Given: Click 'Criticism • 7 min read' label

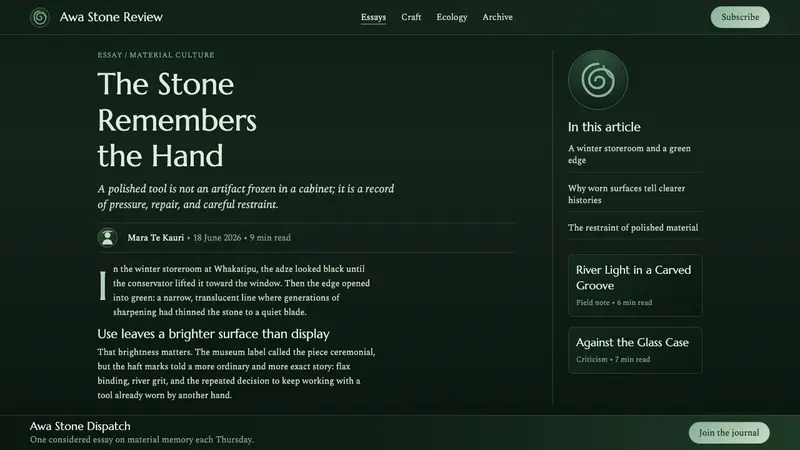Looking at the screenshot, I should point(613,360).
